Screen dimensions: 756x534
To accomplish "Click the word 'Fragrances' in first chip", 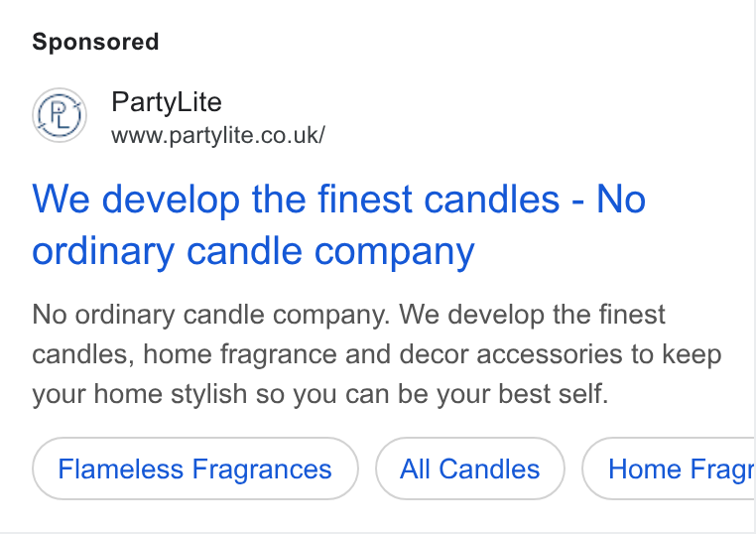I will click(262, 469).
